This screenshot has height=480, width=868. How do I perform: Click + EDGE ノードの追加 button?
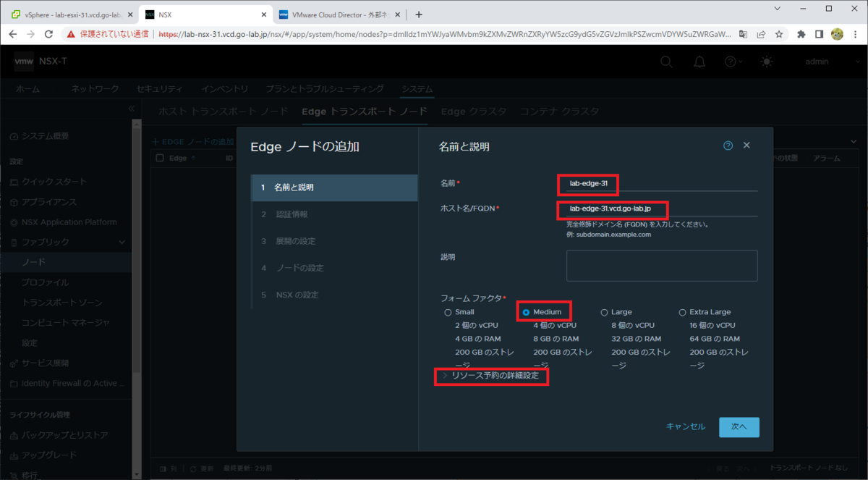pyautogui.click(x=192, y=141)
